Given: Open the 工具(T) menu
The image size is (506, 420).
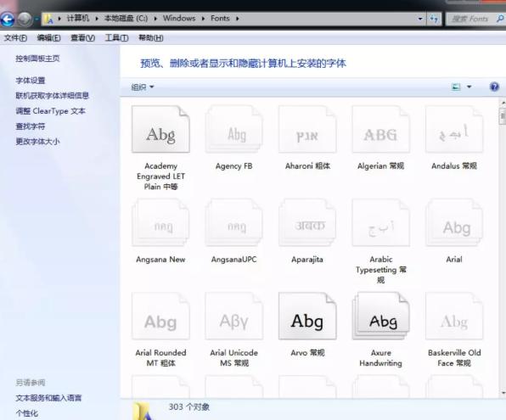Looking at the screenshot, I should pos(116,37).
